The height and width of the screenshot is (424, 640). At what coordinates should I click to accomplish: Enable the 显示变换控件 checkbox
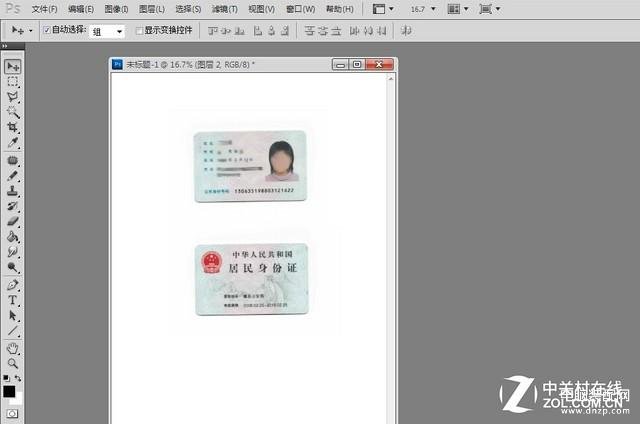[139, 31]
